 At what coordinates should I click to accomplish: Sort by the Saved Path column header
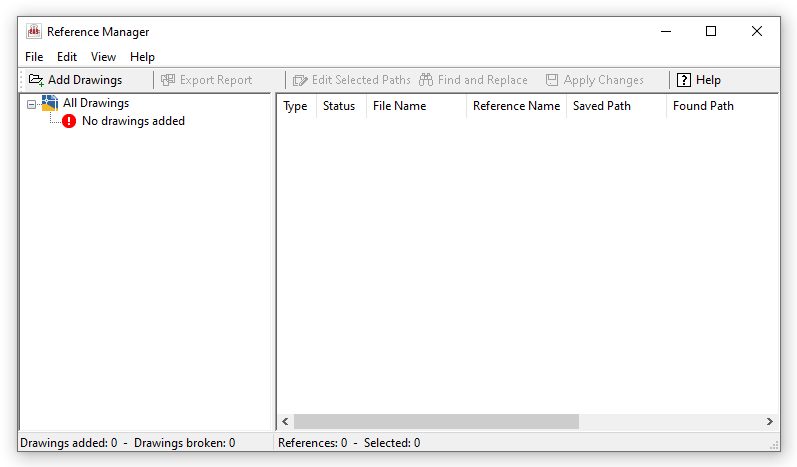coord(616,106)
